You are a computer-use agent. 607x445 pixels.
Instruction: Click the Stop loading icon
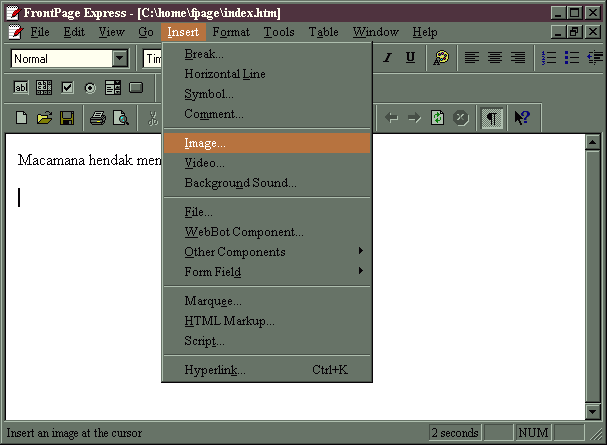461,118
